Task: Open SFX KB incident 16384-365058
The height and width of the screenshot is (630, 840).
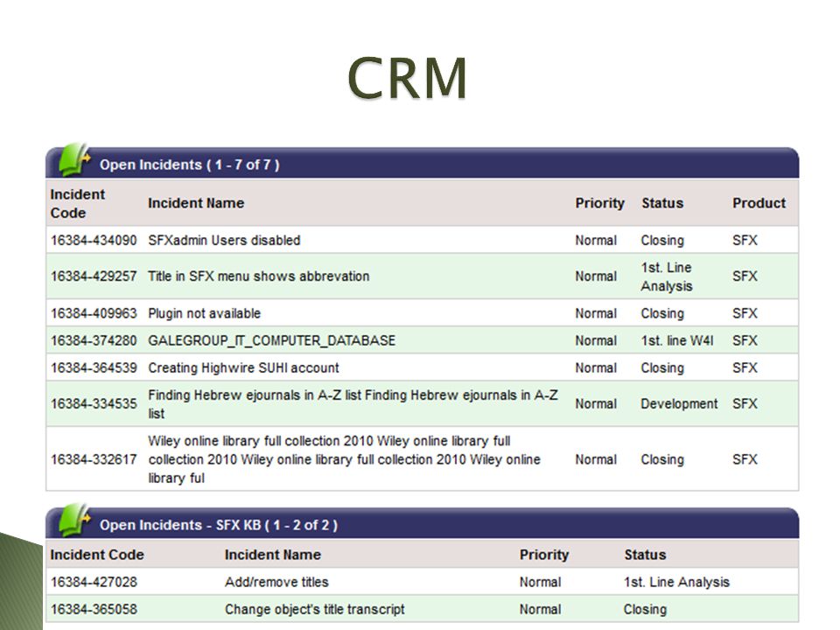Action: (x=94, y=610)
